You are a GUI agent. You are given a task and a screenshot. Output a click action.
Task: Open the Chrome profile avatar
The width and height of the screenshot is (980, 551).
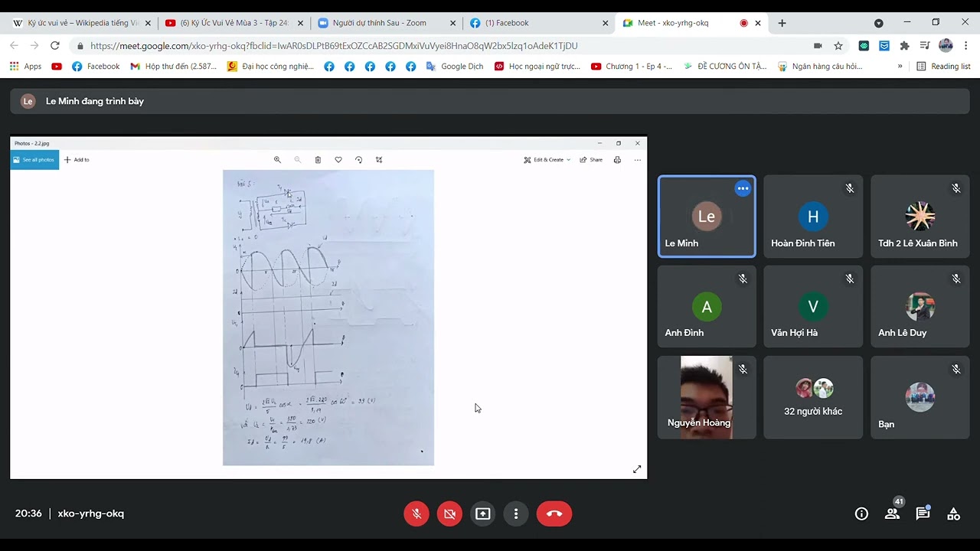946,46
